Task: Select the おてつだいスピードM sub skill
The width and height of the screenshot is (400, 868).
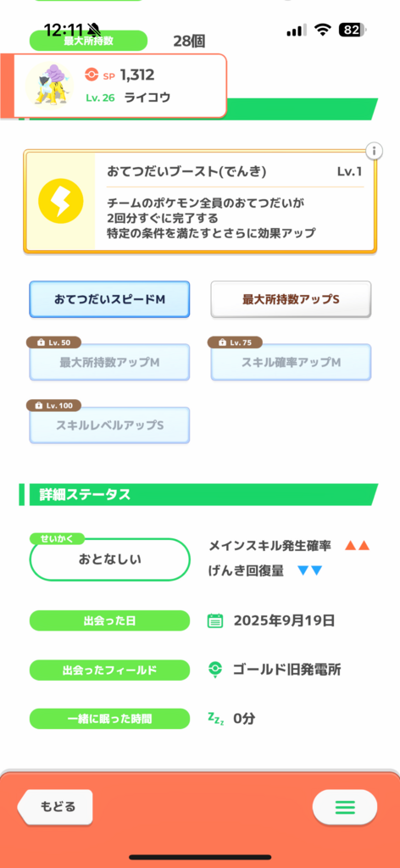Action: tap(109, 299)
